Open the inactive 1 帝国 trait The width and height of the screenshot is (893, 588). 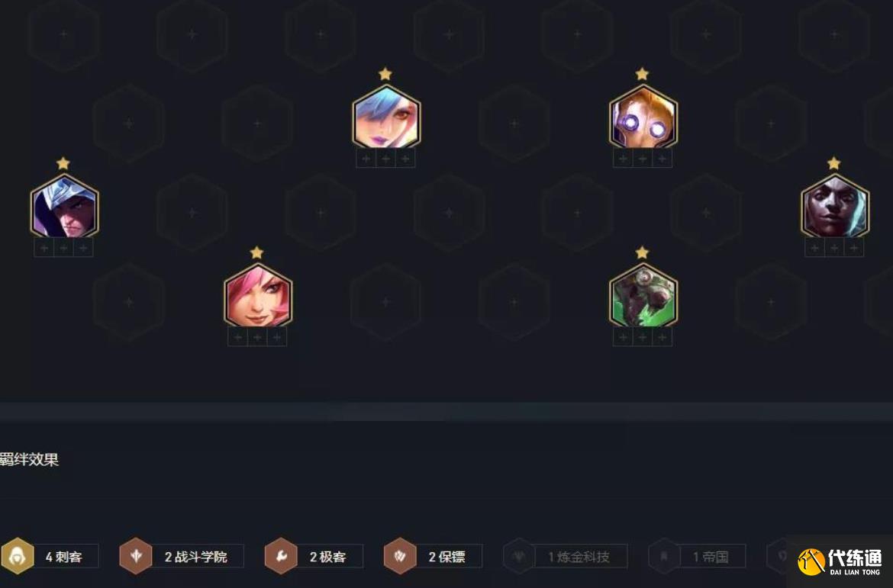tap(697, 556)
